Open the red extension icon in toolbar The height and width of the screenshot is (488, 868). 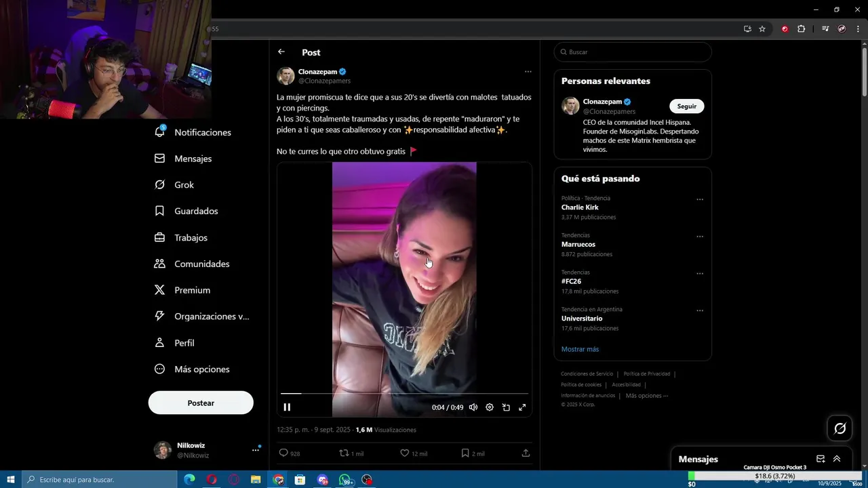(785, 28)
